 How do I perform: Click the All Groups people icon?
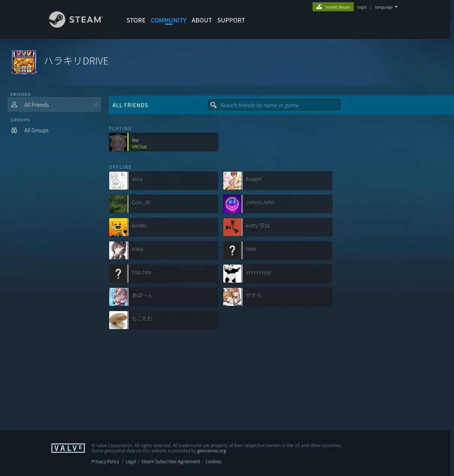14,130
